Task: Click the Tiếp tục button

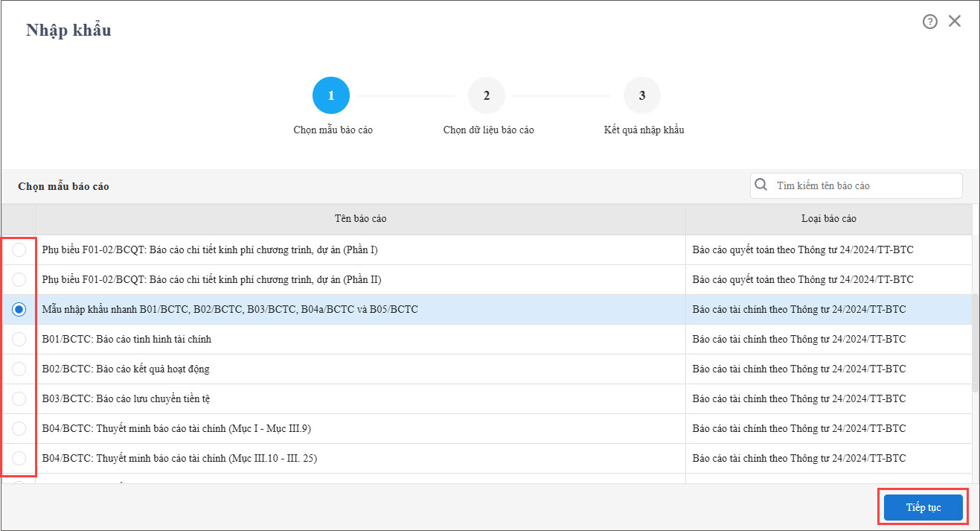Action: (x=923, y=507)
